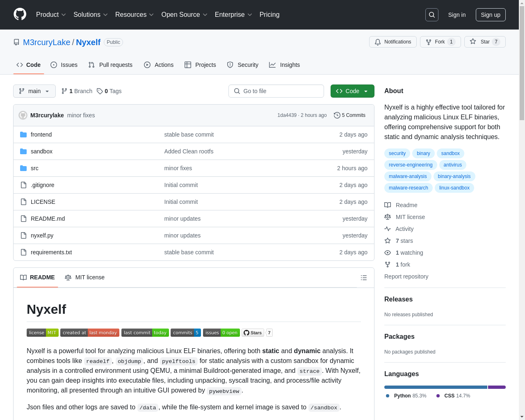Image resolution: width=525 pixels, height=420 pixels.
Task: Expand the Resources menu
Action: coord(135,15)
